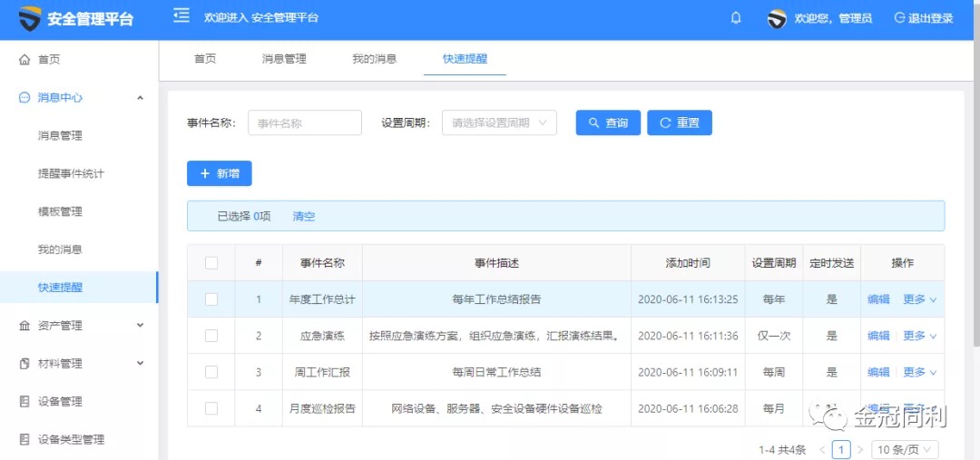Check the select-all checkbox in table header

(x=211, y=263)
